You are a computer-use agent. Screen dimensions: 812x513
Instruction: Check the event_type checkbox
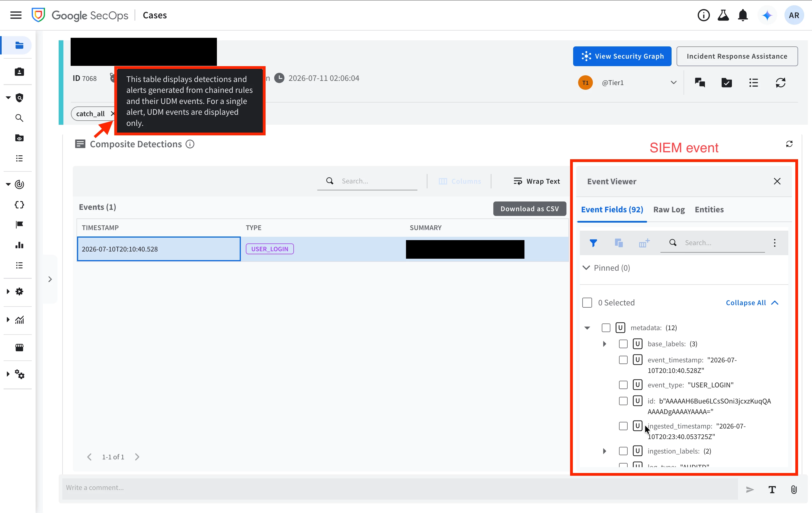pos(623,385)
